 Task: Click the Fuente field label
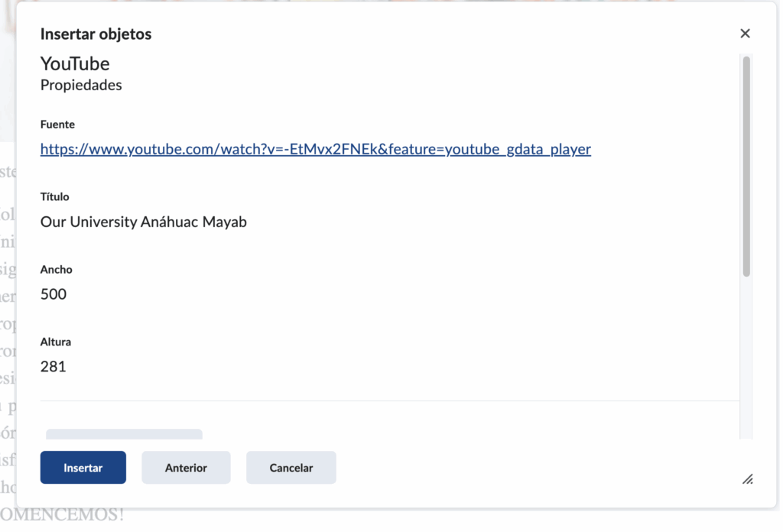point(57,125)
